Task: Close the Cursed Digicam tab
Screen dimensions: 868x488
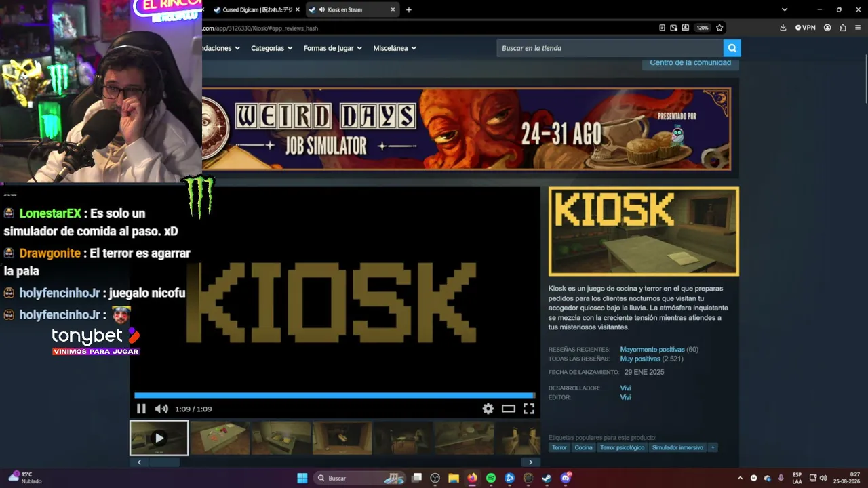Action: click(x=297, y=9)
